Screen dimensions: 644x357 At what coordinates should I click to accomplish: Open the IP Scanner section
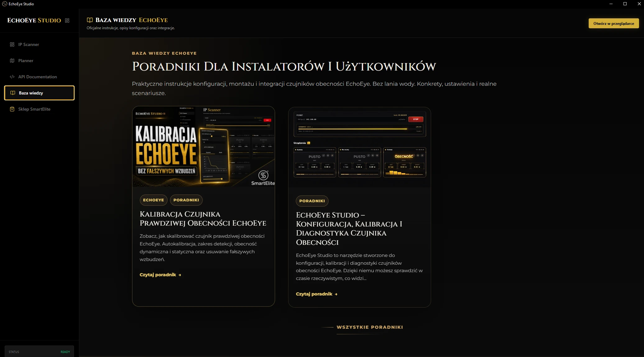[39, 44]
